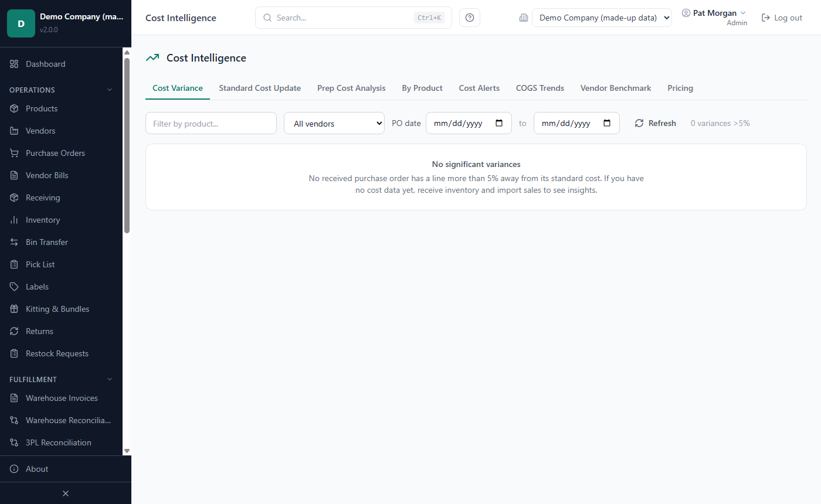Click the search magnifier icon
This screenshot has width=821, height=504.
tap(267, 18)
